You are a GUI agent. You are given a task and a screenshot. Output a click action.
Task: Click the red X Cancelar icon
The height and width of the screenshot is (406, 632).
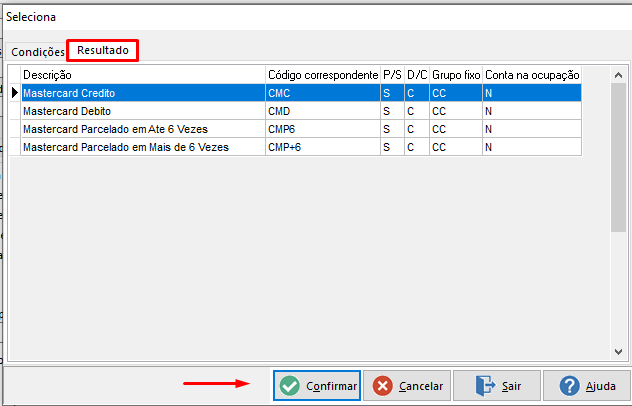[x=383, y=386]
